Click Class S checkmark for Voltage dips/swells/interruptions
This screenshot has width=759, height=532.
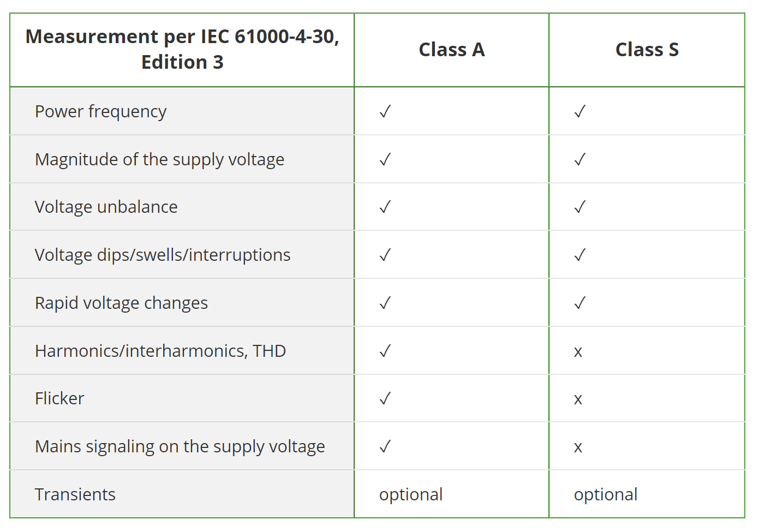579,255
